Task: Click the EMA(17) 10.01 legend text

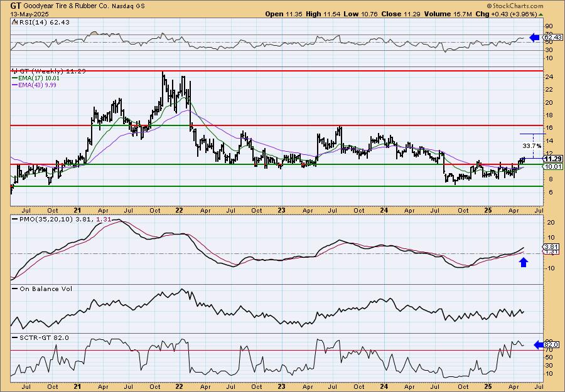Action: tap(40, 78)
